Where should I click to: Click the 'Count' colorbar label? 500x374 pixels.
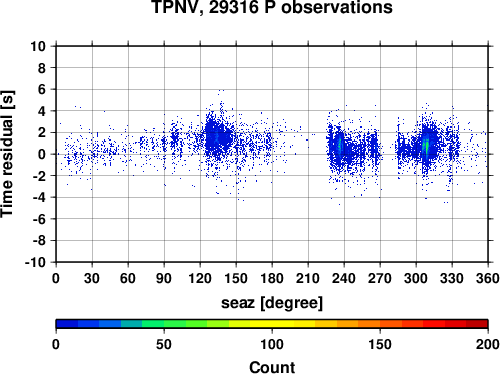tap(272, 367)
